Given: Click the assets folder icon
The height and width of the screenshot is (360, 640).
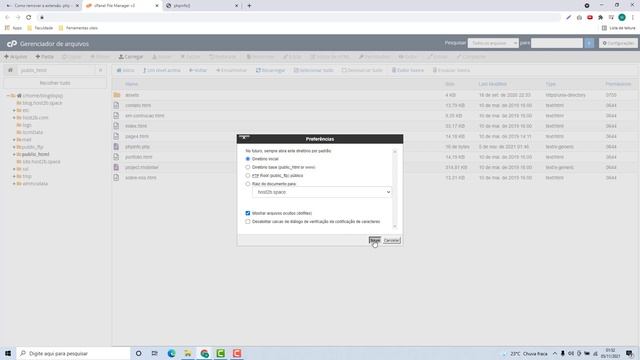Looking at the screenshot, I should (x=117, y=95).
